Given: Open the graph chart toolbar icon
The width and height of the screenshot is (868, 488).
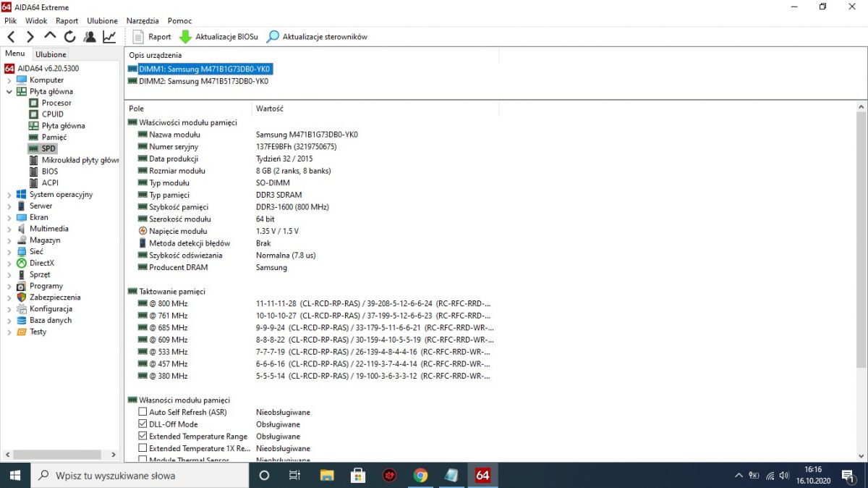Looking at the screenshot, I should (109, 36).
